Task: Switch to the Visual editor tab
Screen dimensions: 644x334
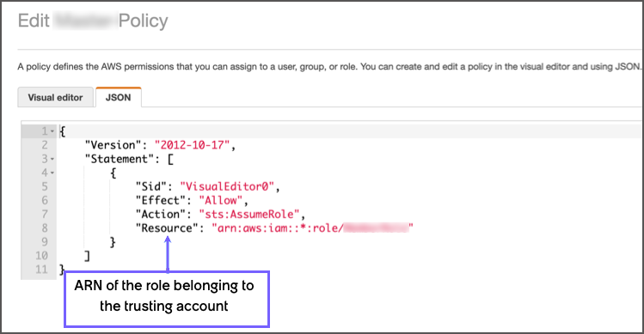Action: click(x=55, y=97)
